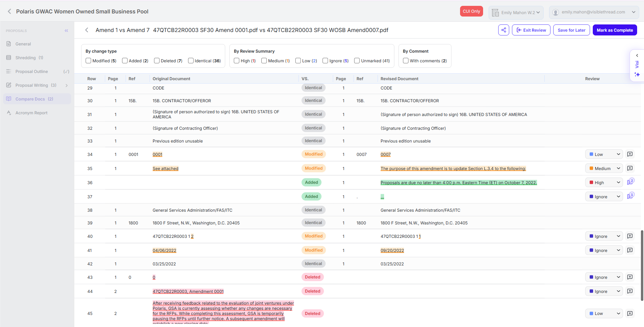
Task: Open row 44 review dropdown set to Ignore
Action: tap(604, 291)
